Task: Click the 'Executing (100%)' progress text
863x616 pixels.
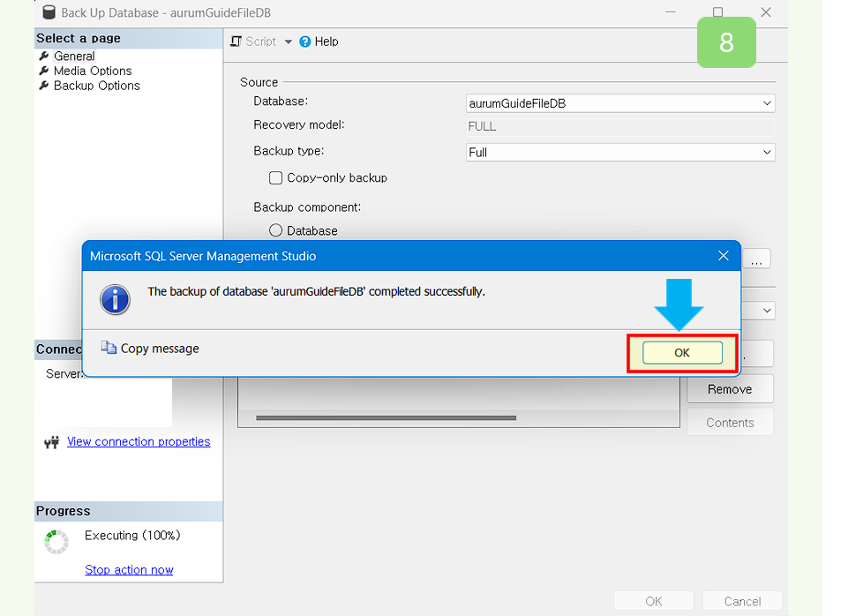Action: pyautogui.click(x=132, y=536)
